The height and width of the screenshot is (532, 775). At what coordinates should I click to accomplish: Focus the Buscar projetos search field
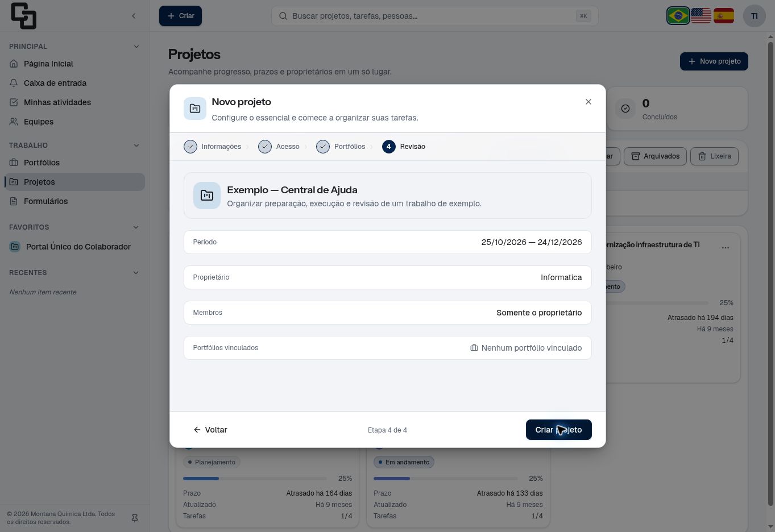click(x=435, y=16)
